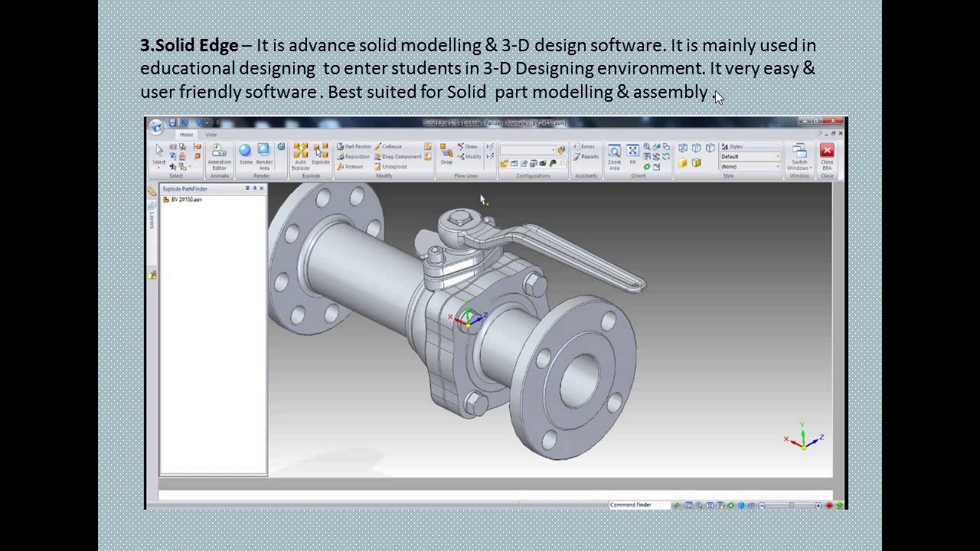
Task: Click the Fit view tool
Action: click(x=632, y=153)
